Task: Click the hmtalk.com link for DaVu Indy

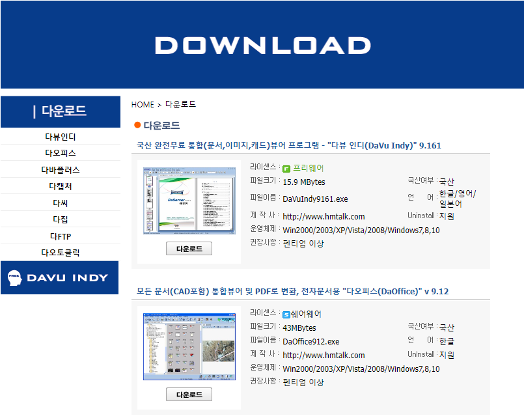Action: 324,217
